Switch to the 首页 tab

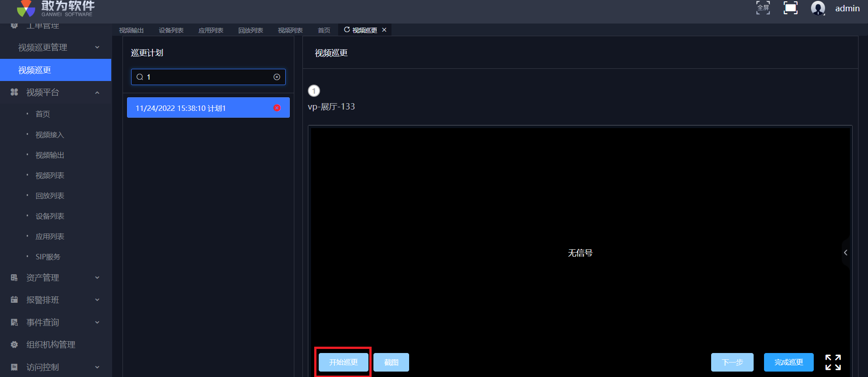[x=324, y=30]
